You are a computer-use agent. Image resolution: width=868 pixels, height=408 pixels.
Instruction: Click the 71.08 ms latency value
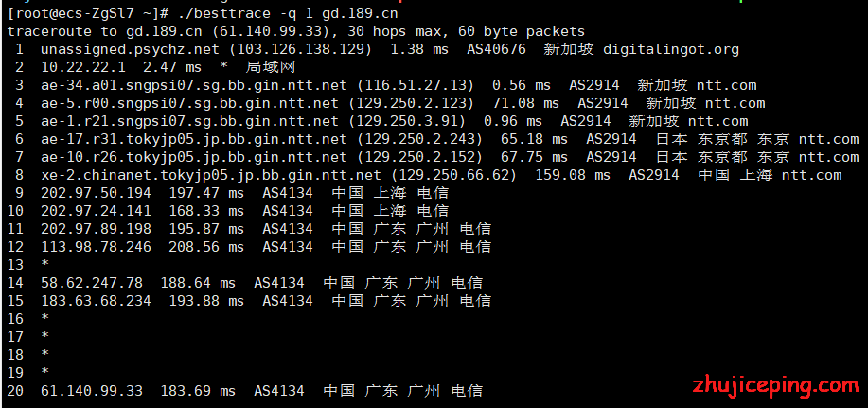[521, 103]
